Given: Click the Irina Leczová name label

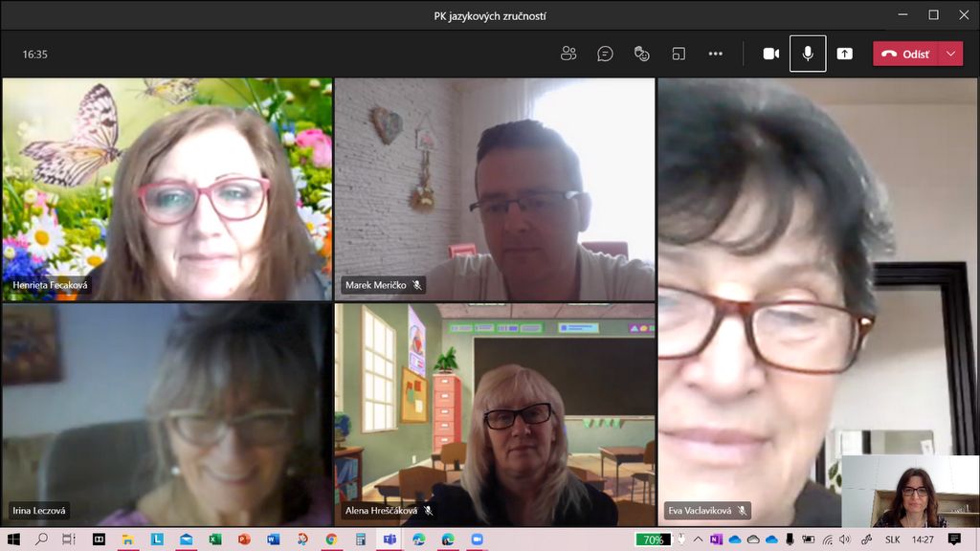Looking at the screenshot, I should pos(38,511).
